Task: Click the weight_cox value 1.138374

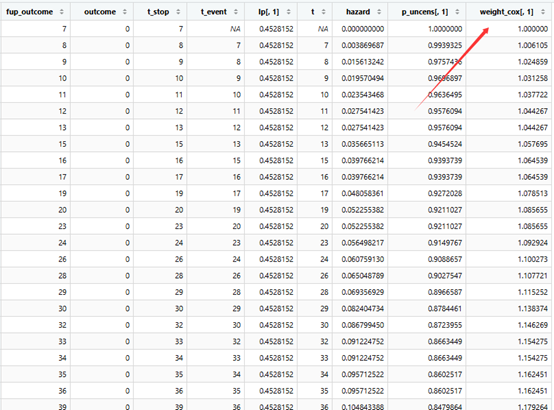Action: click(533, 309)
